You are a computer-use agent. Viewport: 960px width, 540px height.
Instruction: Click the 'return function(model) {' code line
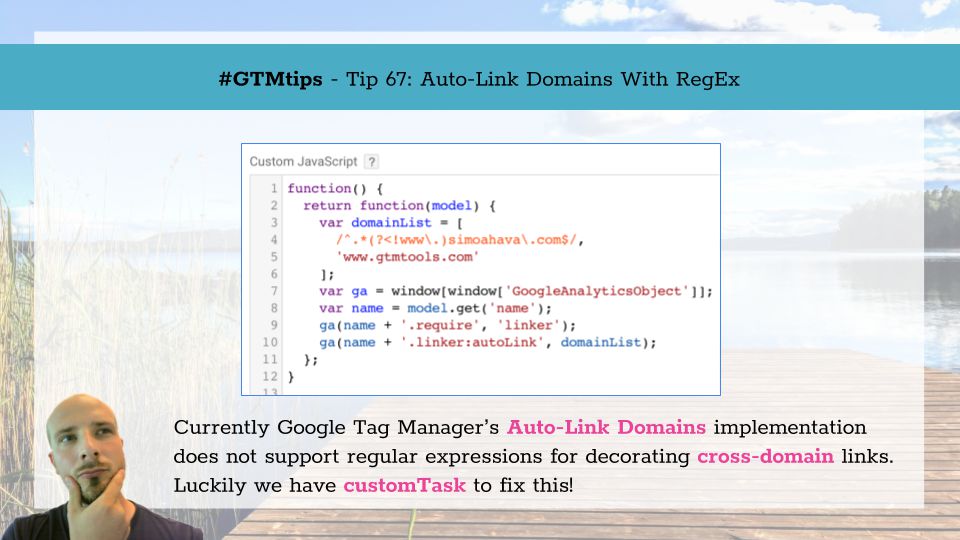tap(399, 206)
